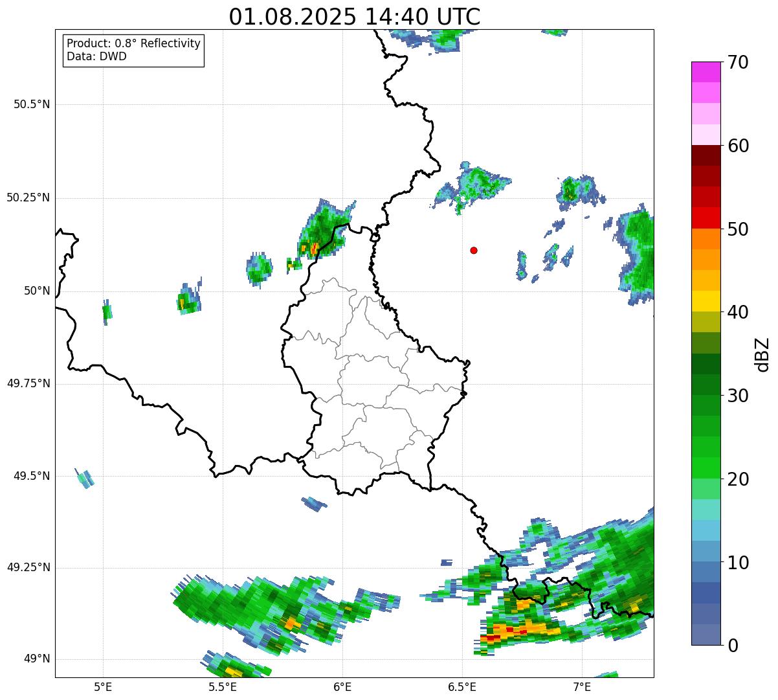Click the colorbar tick label 60
The image size is (778, 700).
click(x=738, y=146)
